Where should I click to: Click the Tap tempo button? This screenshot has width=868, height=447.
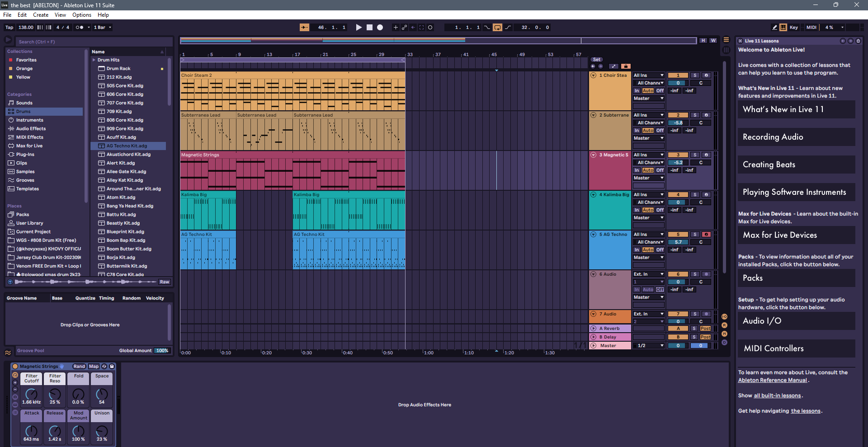(x=9, y=28)
